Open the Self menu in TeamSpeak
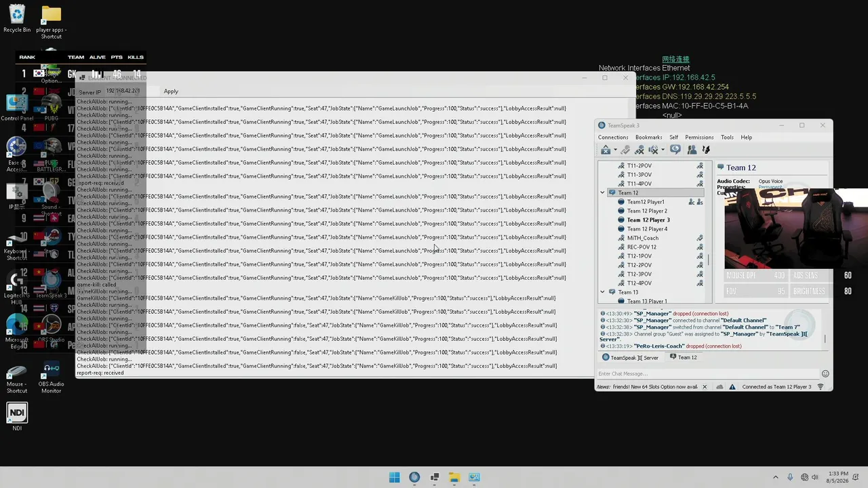Screen dimensions: 868x488 [673, 138]
